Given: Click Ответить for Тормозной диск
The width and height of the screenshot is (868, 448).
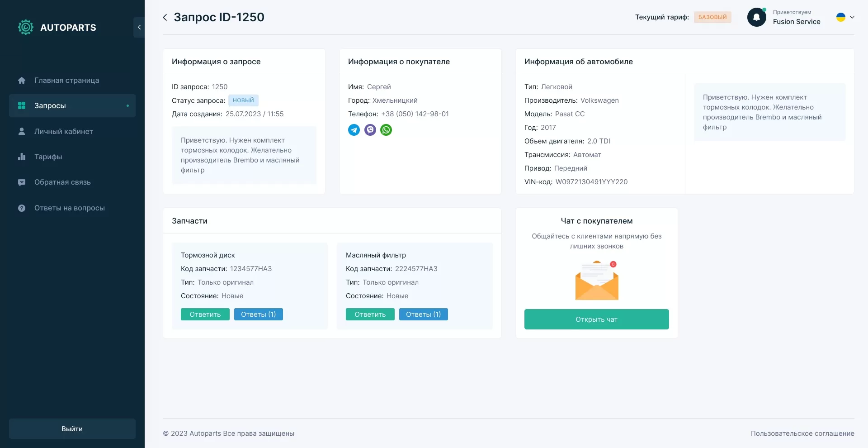Looking at the screenshot, I should pyautogui.click(x=205, y=315).
